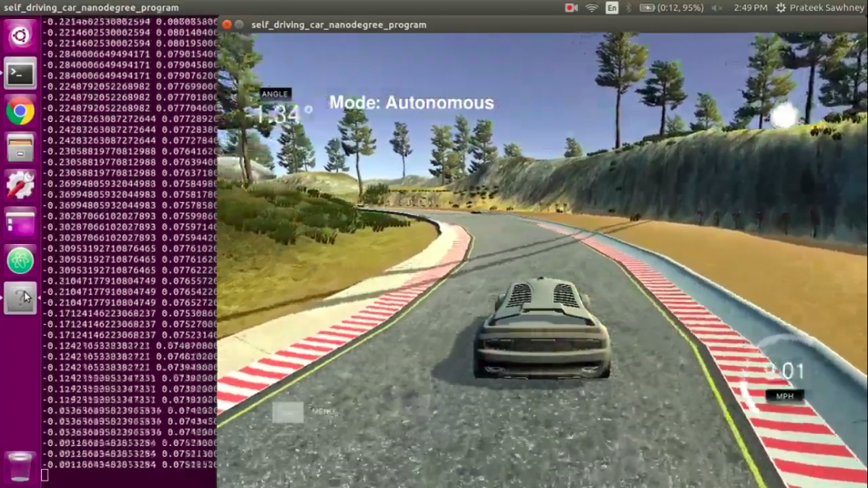Launch System Settings from the launcher
Viewport: 868px width, 488px height.
pyautogui.click(x=20, y=185)
